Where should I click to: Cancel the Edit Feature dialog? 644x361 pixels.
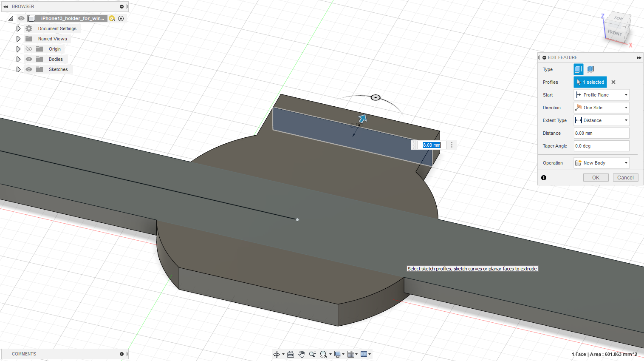(625, 178)
